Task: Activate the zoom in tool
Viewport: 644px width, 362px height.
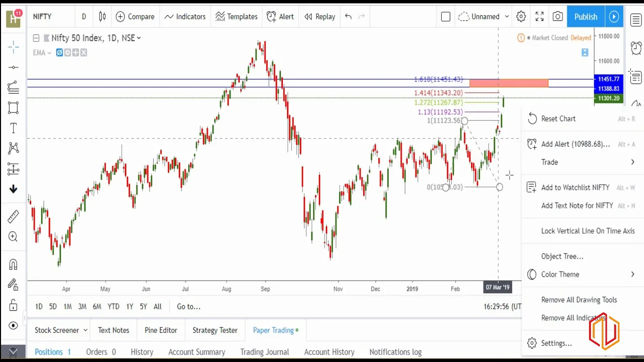Action: [14, 237]
